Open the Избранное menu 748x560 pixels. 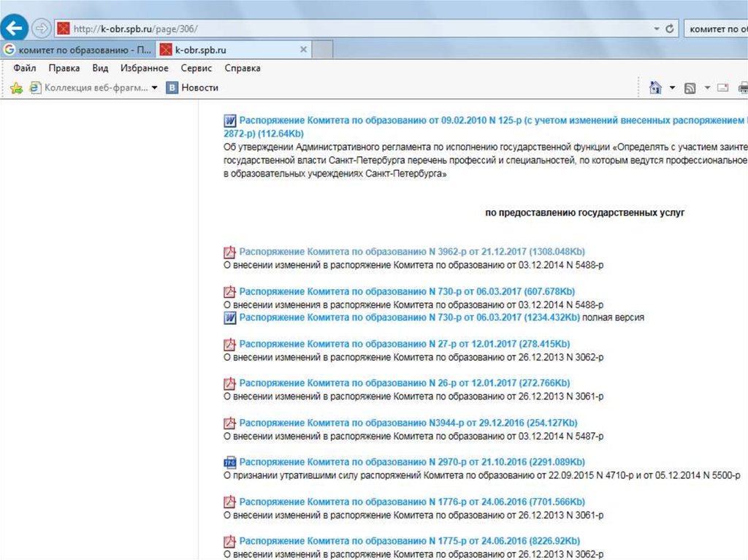click(145, 68)
